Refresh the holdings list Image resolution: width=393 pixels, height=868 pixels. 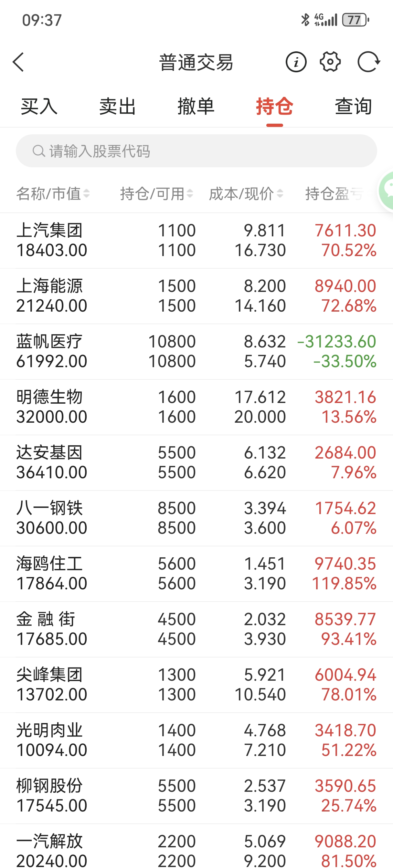(368, 62)
